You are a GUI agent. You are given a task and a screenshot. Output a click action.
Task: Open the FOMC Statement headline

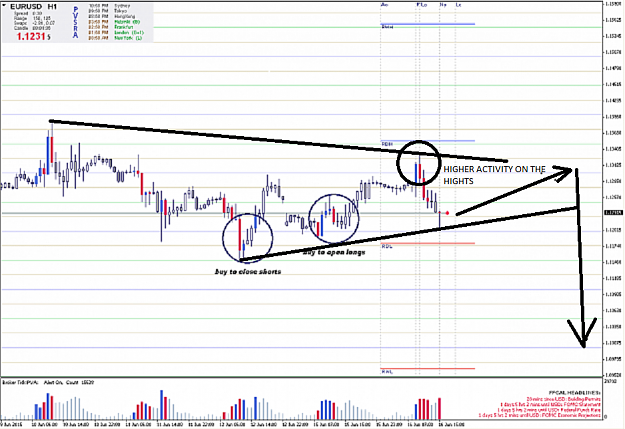(x=550, y=405)
